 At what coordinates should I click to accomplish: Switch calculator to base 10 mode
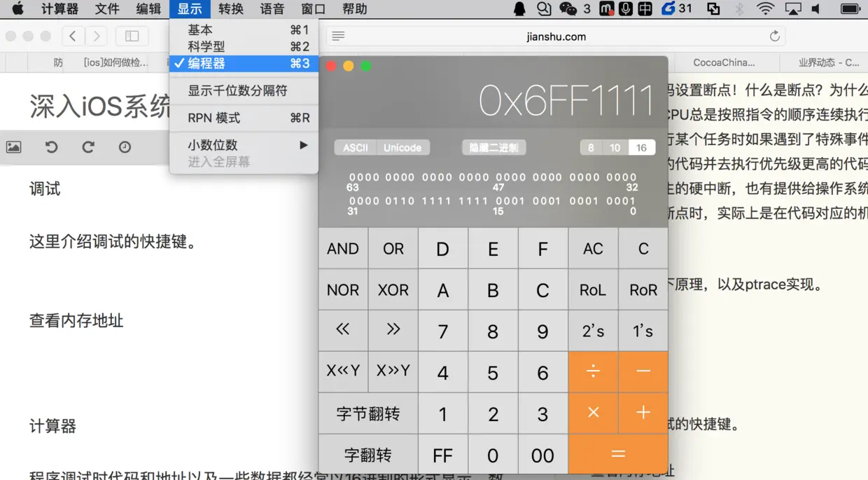pyautogui.click(x=615, y=148)
